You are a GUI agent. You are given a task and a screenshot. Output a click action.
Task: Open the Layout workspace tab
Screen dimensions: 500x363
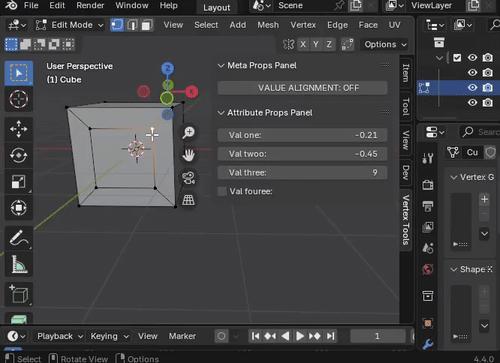tap(217, 7)
